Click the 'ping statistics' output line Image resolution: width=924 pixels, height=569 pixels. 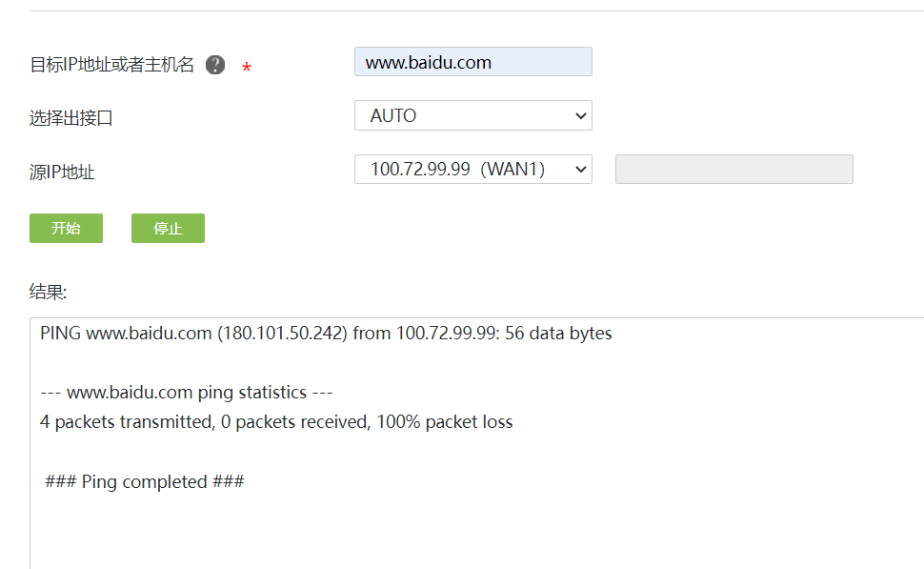coord(187,393)
